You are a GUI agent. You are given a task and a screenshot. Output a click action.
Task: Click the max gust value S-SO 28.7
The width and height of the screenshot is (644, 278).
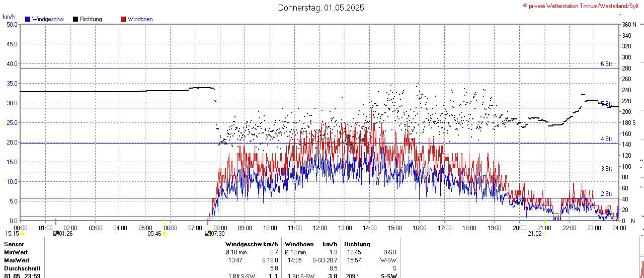[x=325, y=260]
